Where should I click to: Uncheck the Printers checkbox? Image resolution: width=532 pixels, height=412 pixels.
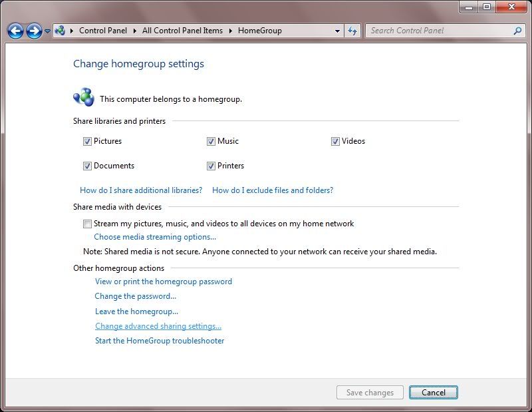pos(211,166)
